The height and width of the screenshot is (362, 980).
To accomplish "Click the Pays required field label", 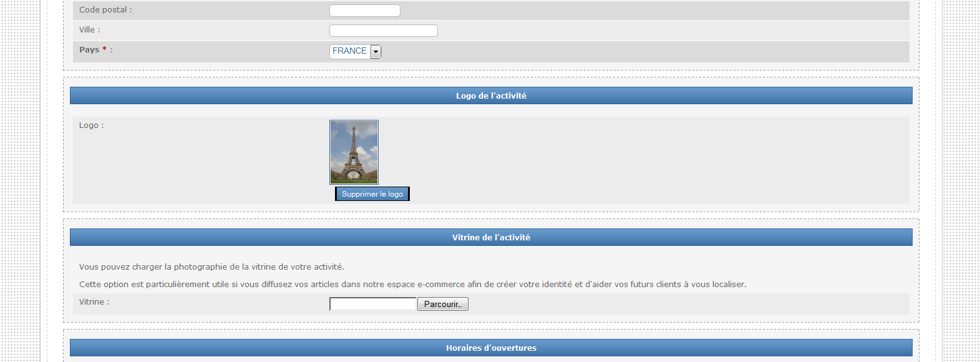I will tap(96, 49).
